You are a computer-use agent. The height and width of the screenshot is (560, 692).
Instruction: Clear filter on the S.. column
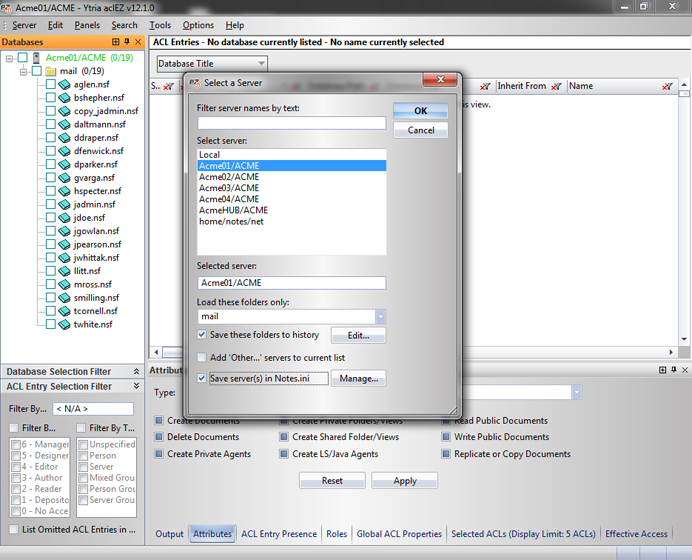point(168,86)
